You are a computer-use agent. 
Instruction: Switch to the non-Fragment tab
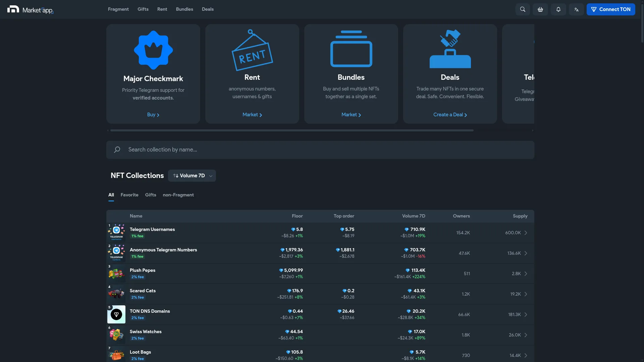tap(178, 195)
